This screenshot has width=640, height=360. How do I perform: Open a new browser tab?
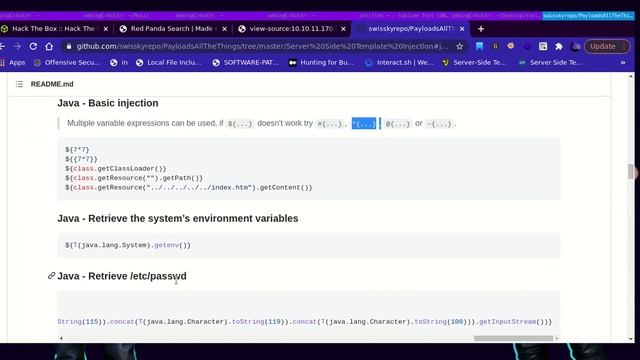click(481, 29)
